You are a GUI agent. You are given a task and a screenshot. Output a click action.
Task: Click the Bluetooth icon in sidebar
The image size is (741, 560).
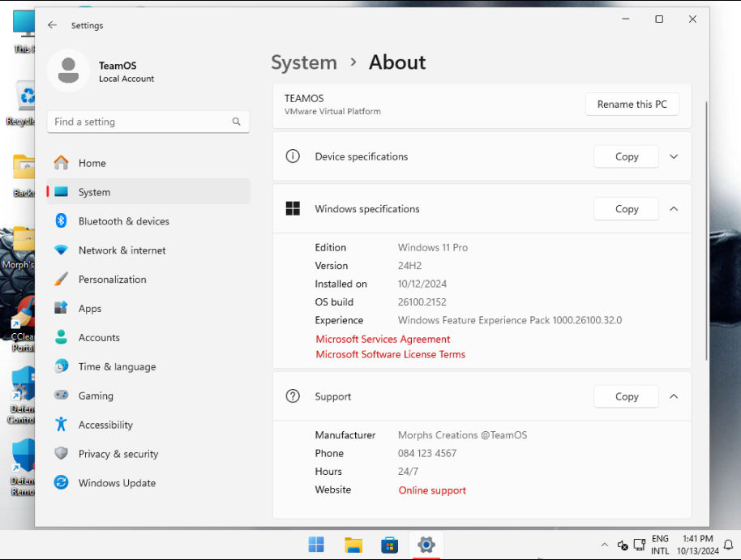[x=61, y=220]
